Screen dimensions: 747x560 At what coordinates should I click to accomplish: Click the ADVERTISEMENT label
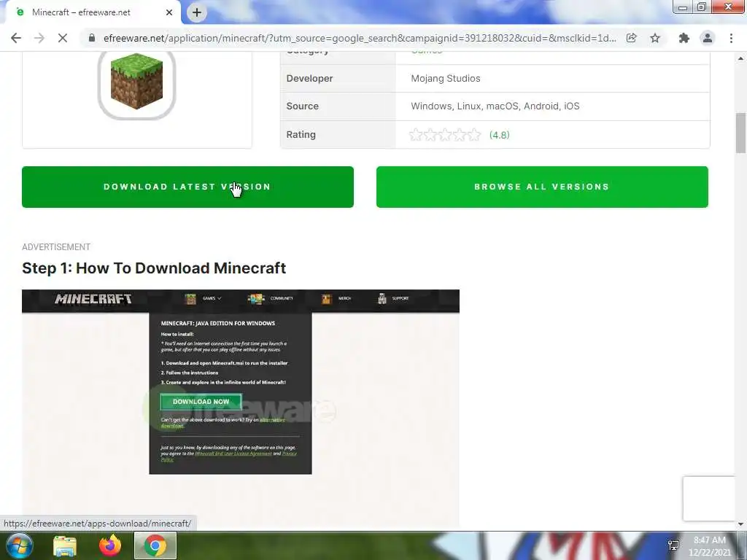point(56,246)
